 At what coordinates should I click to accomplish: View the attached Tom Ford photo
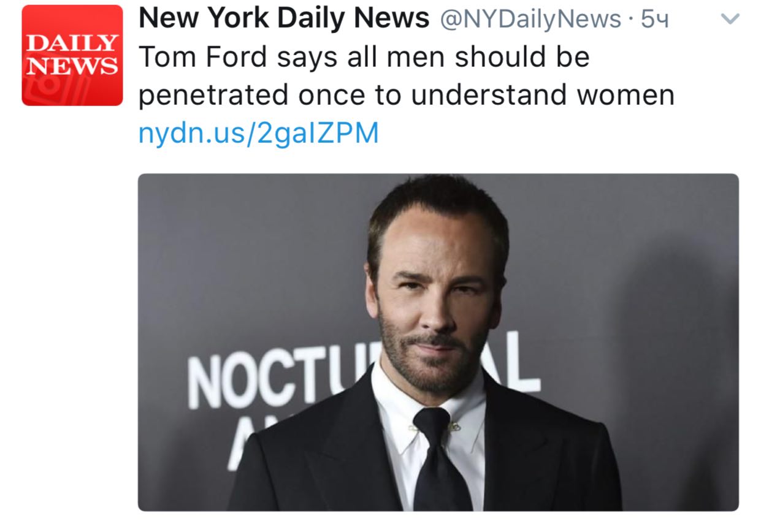point(438,342)
